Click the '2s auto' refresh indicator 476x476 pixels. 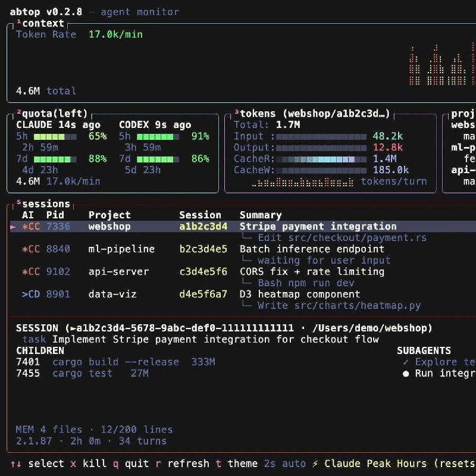[x=285, y=464]
